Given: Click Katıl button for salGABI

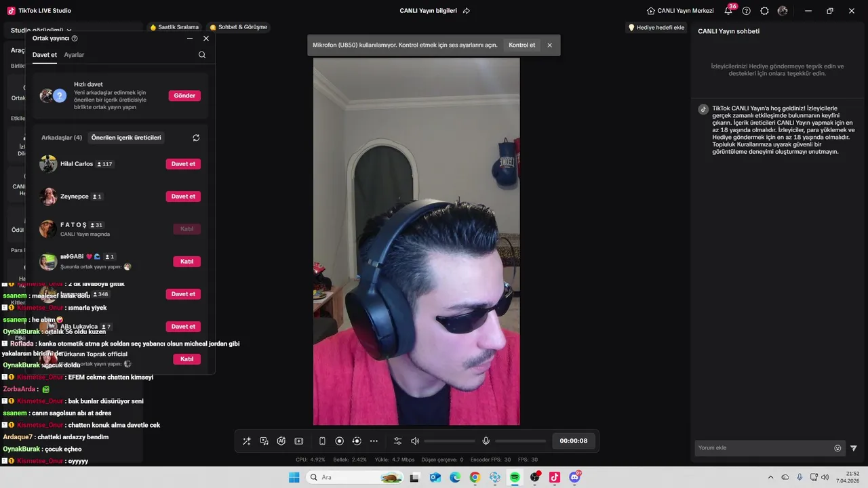Looking at the screenshot, I should 186,262.
